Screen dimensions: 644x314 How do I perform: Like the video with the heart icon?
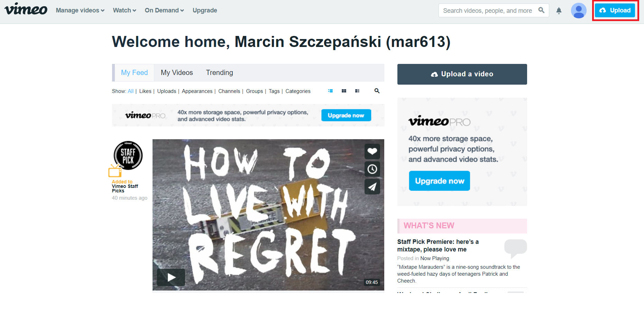372,151
